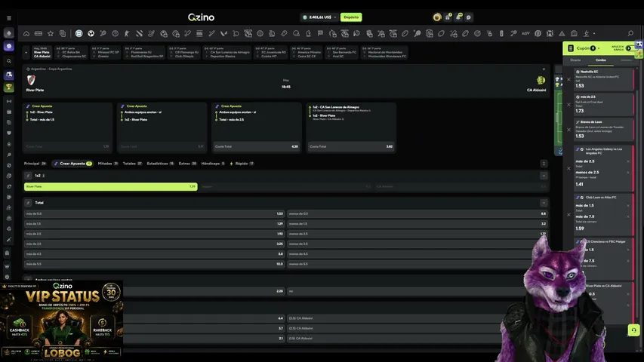Expand more sports dropdown in sports bar
Screen dimensions: 644x362
click(594, 34)
